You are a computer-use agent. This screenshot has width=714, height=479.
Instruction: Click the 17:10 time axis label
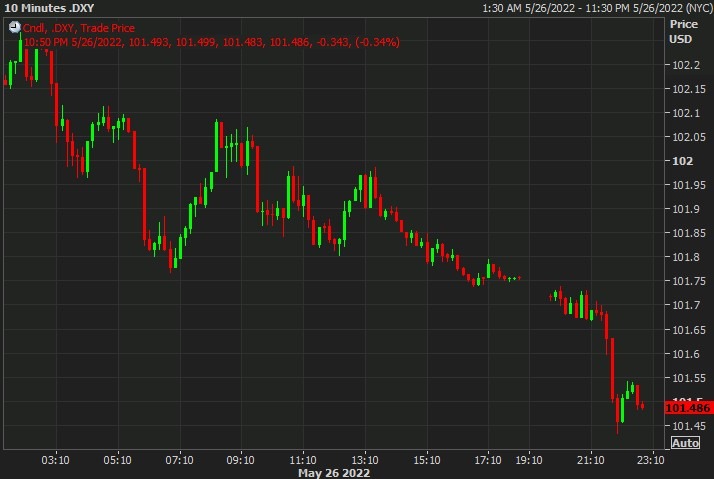click(488, 460)
